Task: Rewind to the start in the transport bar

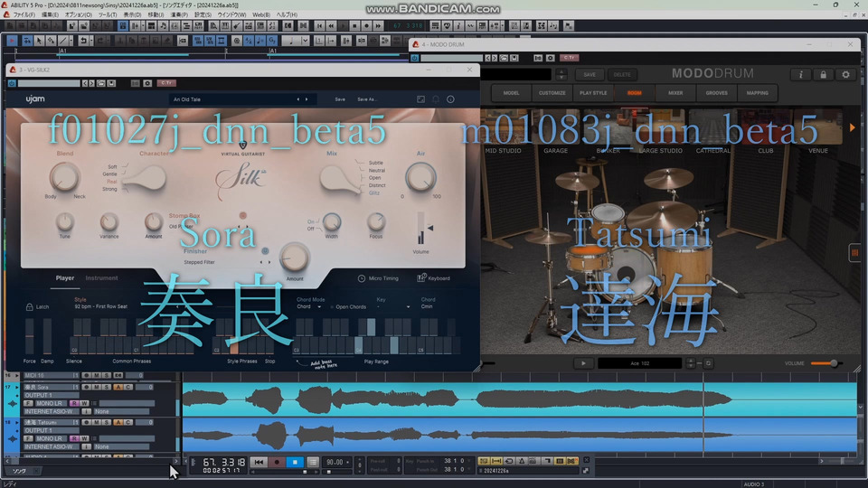Action: coord(259,462)
